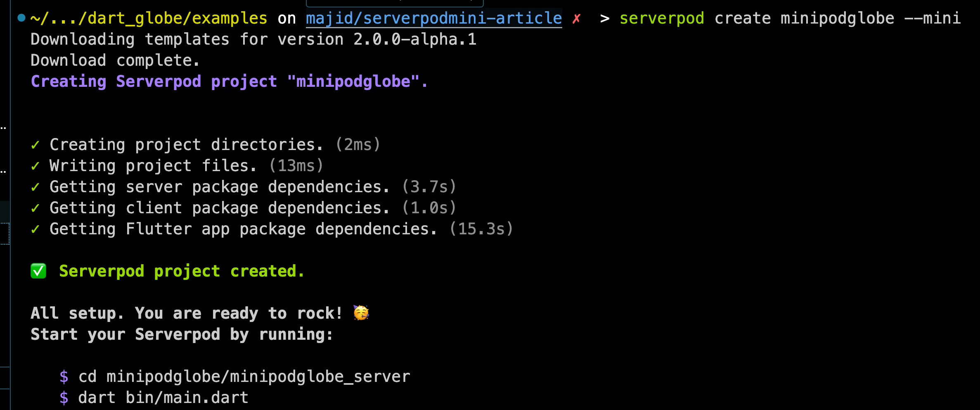Viewport: 980px width, 410px height.
Task: Click the red ✗ git status indicator
Action: (x=576, y=19)
